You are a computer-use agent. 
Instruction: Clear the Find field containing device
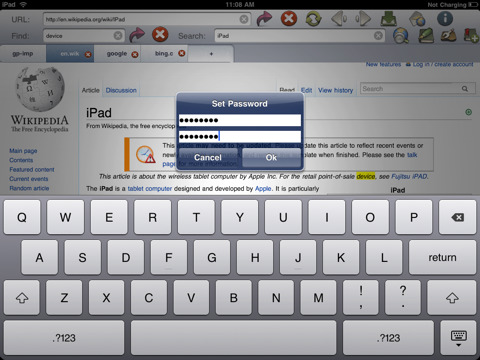click(118, 36)
